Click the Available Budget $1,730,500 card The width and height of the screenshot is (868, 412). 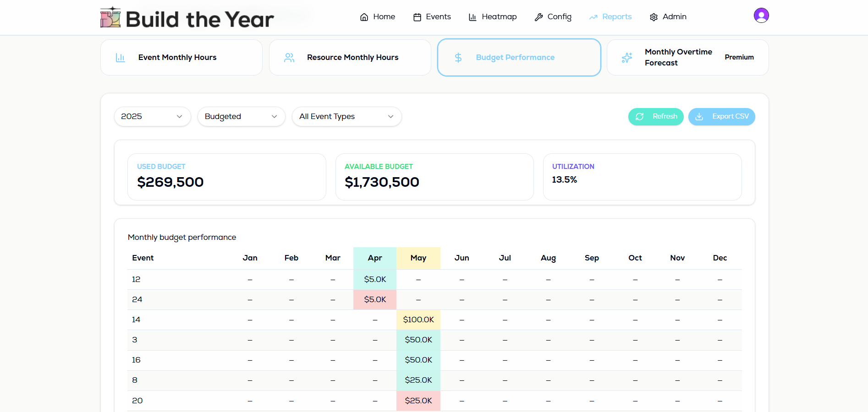(434, 177)
